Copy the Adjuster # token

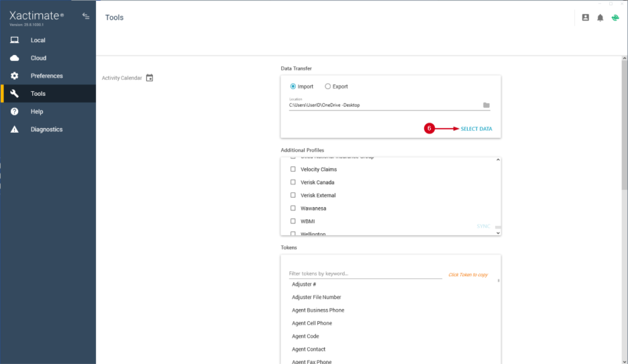click(304, 284)
